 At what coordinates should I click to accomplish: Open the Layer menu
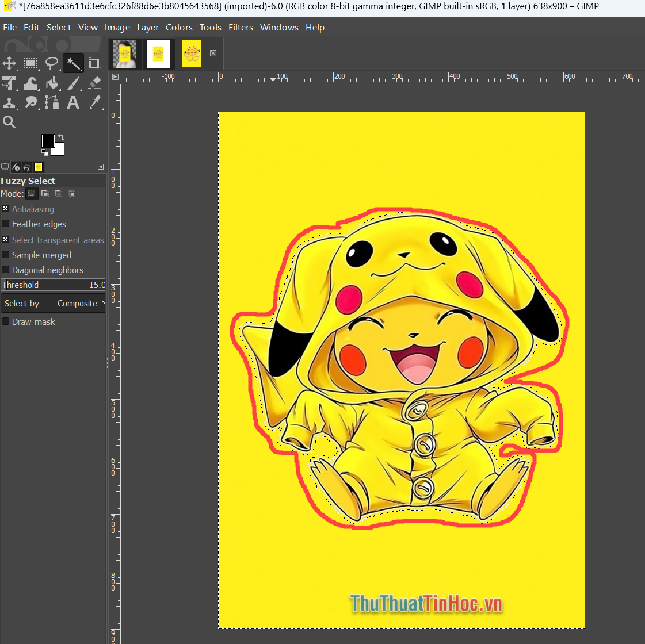[x=148, y=28]
